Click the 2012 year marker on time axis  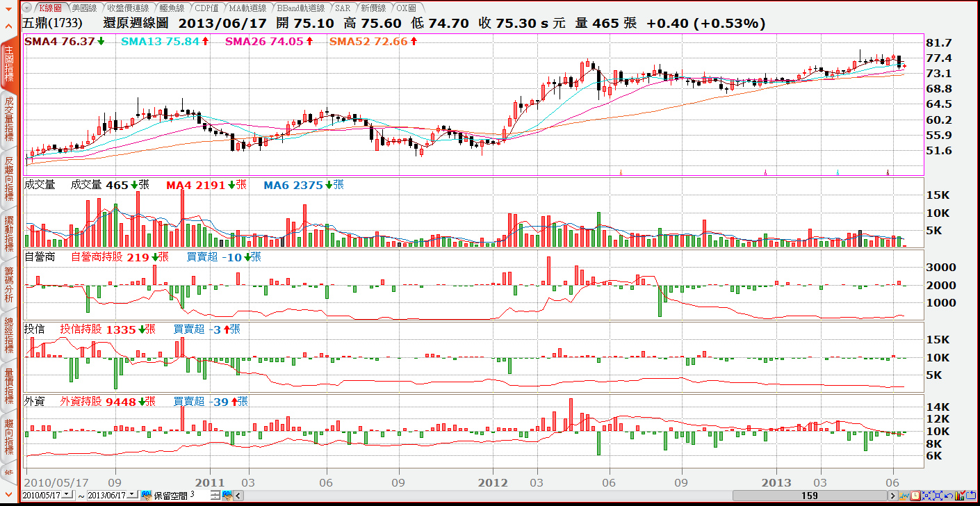494,482
